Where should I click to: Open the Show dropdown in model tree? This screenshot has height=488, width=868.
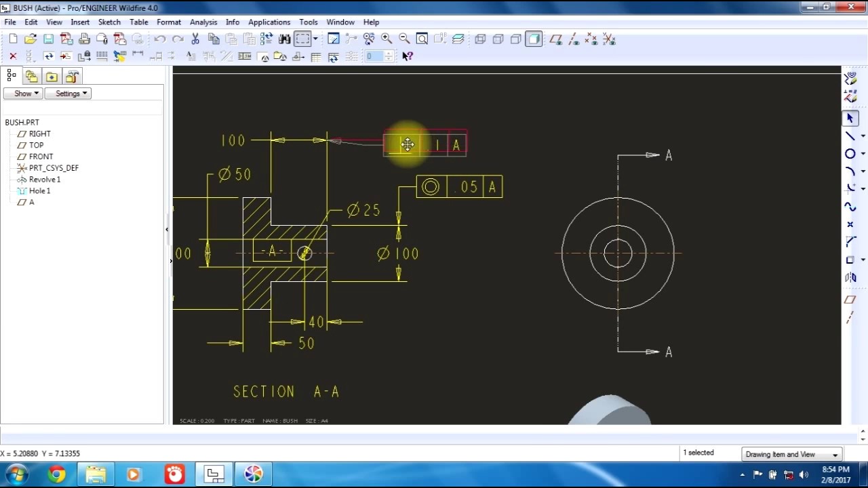point(23,94)
